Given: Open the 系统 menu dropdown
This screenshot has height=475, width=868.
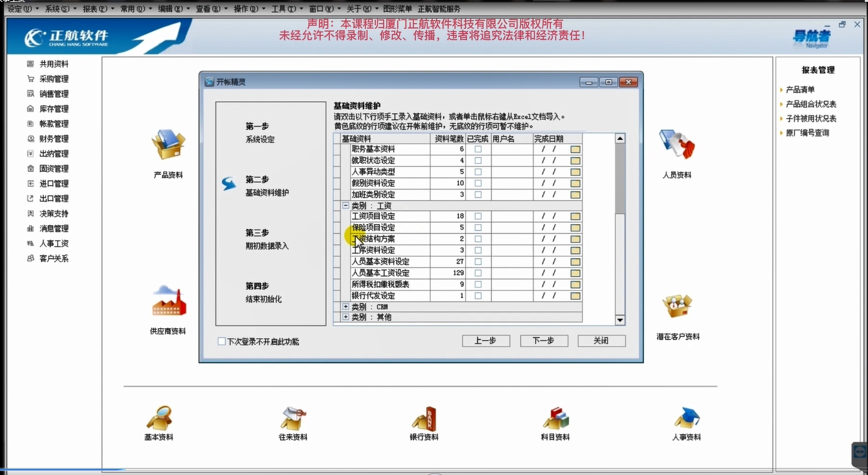Looking at the screenshot, I should 60,9.
